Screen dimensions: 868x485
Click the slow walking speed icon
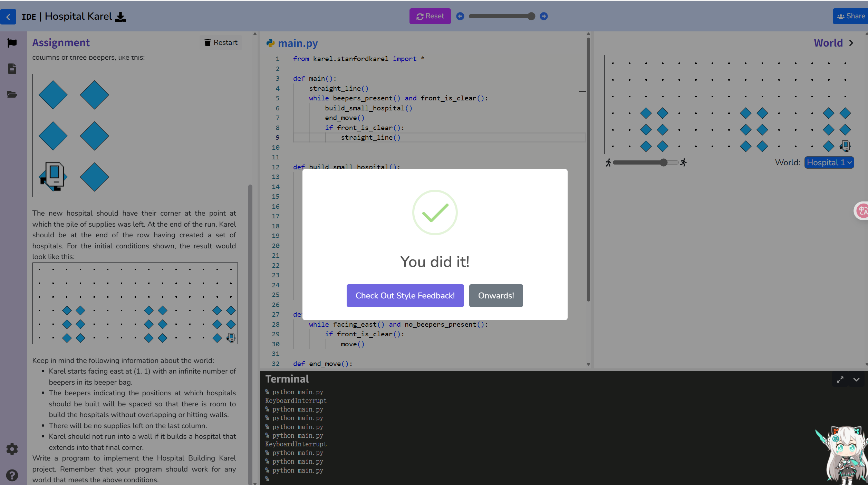tap(608, 162)
